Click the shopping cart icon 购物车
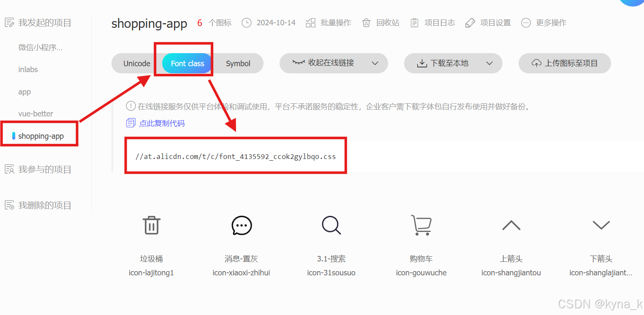 click(421, 225)
